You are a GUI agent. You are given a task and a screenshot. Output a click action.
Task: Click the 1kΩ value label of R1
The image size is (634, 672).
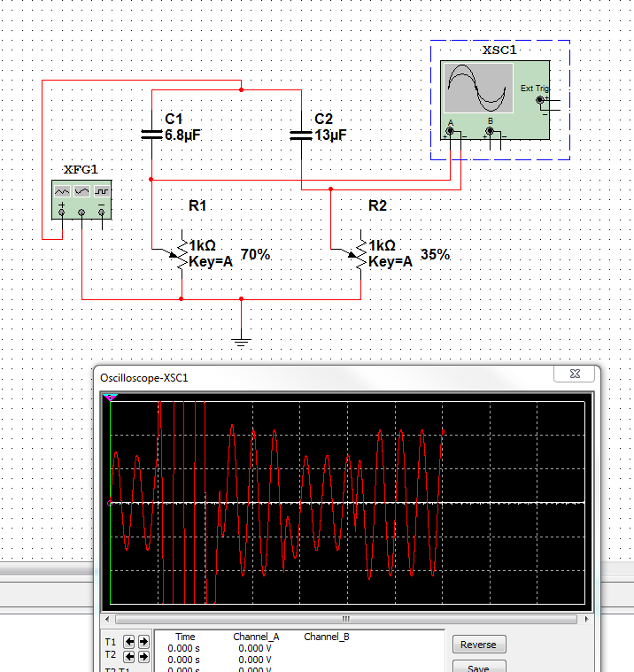[x=203, y=245]
